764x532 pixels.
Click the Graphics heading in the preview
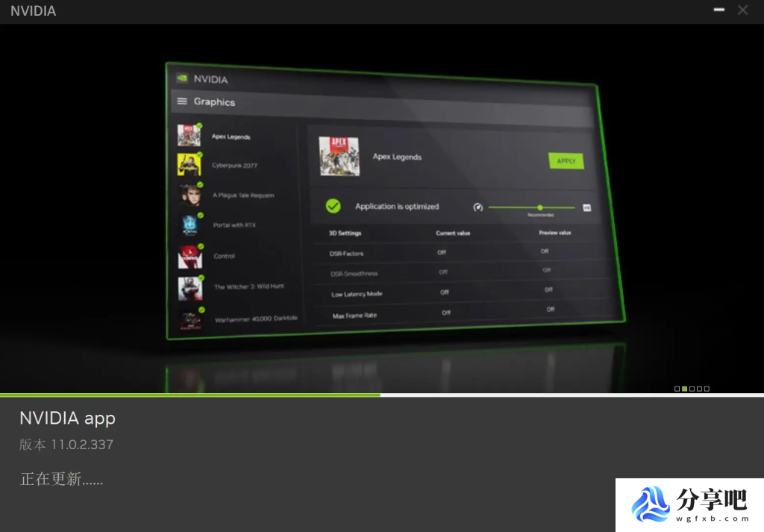(x=214, y=101)
